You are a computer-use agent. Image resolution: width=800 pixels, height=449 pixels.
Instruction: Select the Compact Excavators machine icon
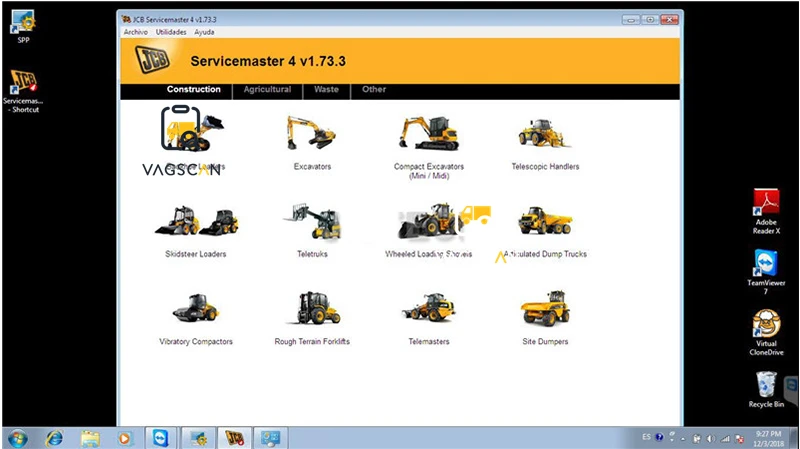429,133
